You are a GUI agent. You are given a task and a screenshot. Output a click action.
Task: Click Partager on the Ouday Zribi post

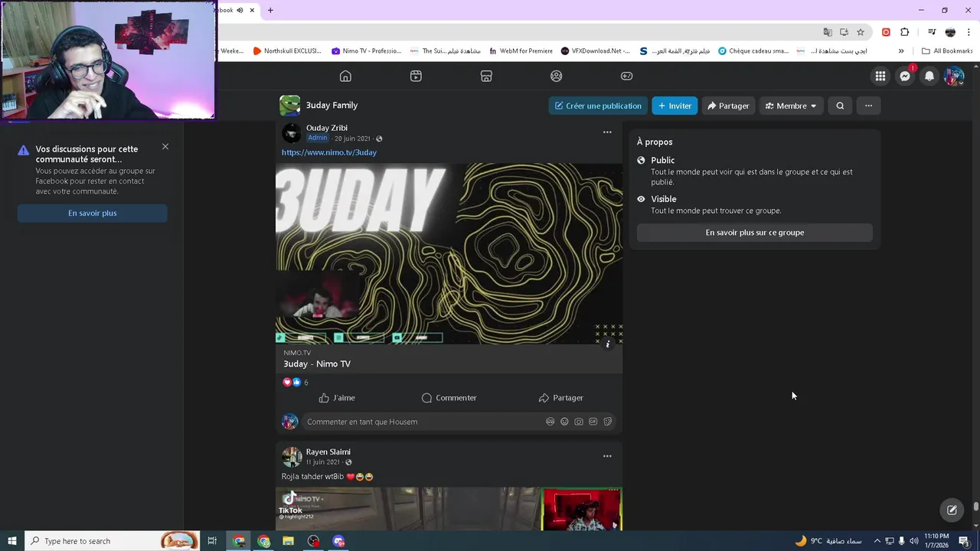tap(560, 398)
